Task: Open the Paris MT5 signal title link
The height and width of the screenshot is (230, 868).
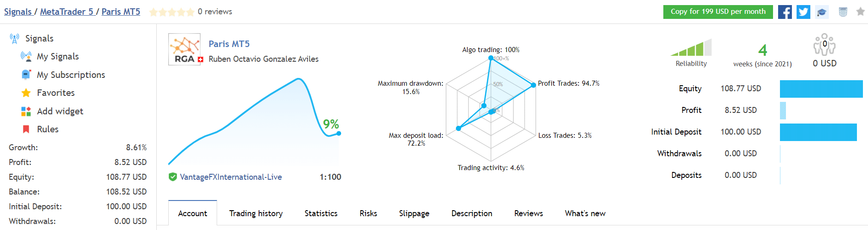Action: (x=229, y=44)
